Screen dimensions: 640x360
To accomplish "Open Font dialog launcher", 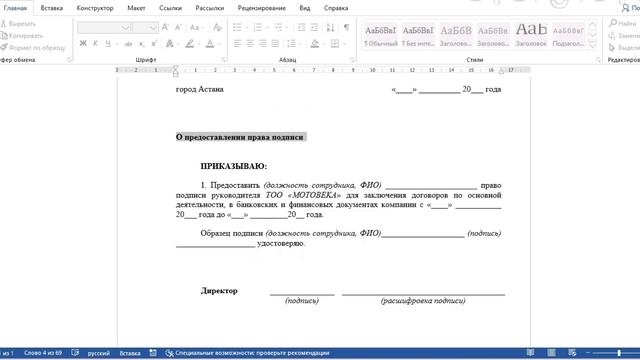I will click(223, 60).
